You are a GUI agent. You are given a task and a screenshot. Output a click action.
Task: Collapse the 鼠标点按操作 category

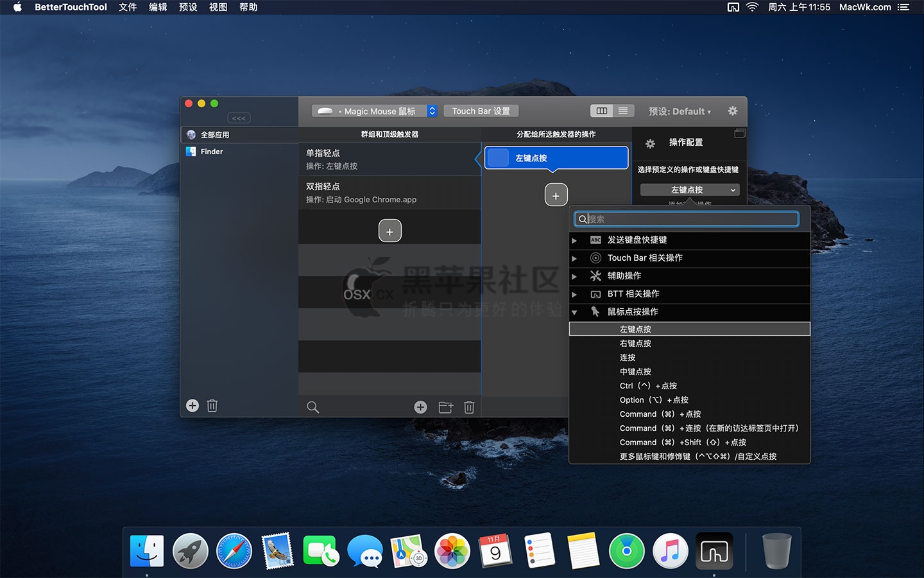click(x=574, y=312)
